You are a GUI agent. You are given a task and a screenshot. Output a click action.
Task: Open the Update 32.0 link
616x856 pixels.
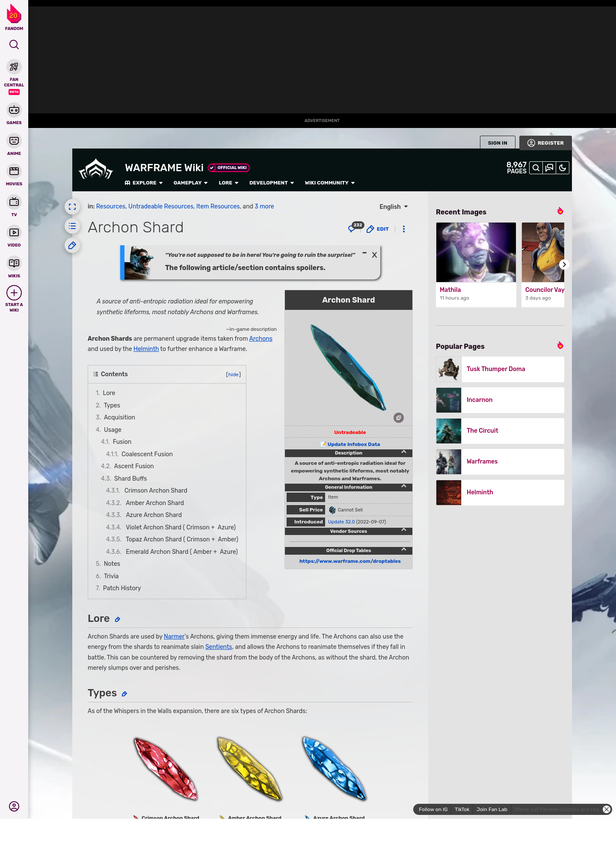341,522
